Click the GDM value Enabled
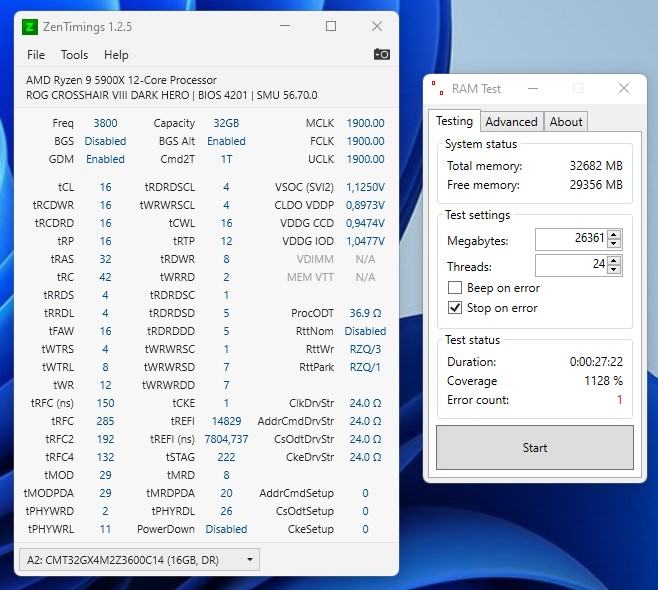Viewport: 658px width, 590px height. coord(105,159)
